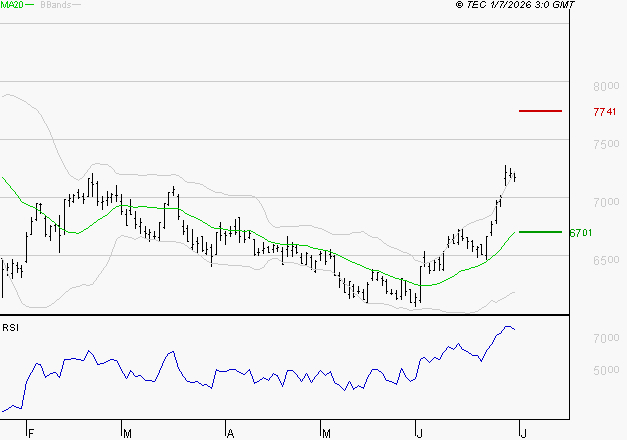
Task: Click the 8000 price axis label
Action: (606, 86)
